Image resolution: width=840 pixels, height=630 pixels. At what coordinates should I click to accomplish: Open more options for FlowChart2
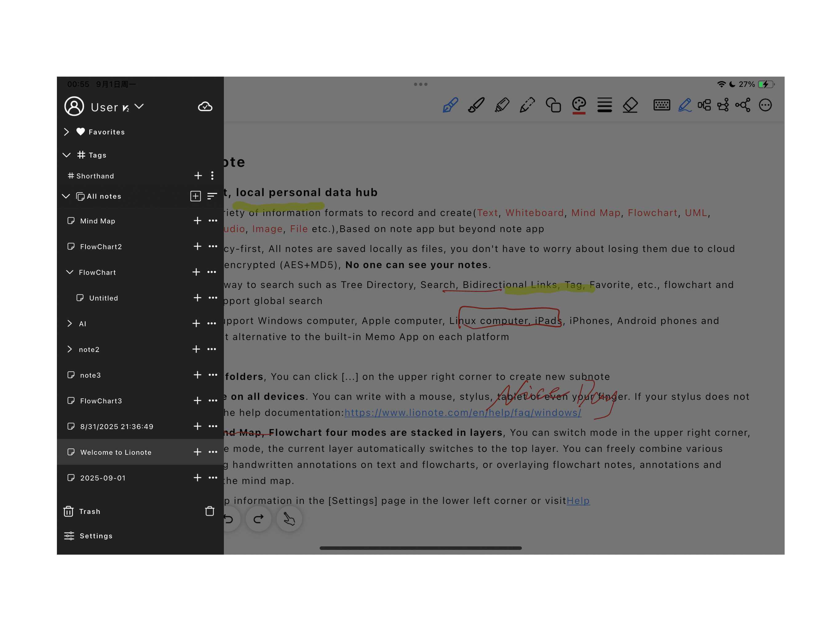213,246
